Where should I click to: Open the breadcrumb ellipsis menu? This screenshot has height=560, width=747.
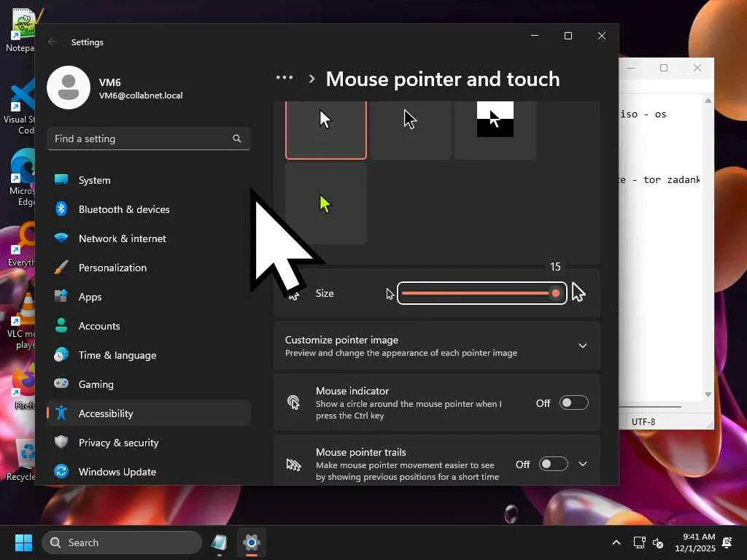[x=285, y=77]
